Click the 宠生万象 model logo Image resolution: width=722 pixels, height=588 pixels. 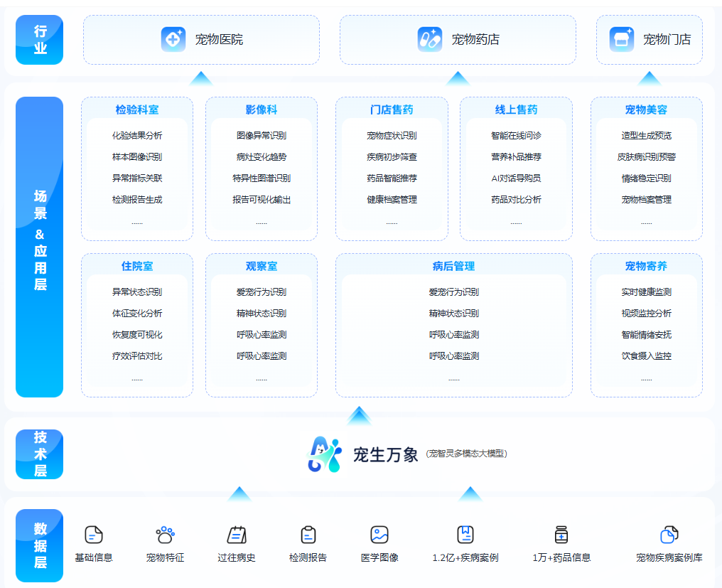click(x=325, y=454)
